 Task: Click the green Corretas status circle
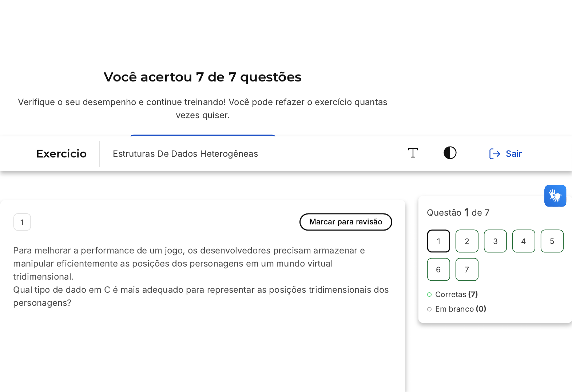429,295
